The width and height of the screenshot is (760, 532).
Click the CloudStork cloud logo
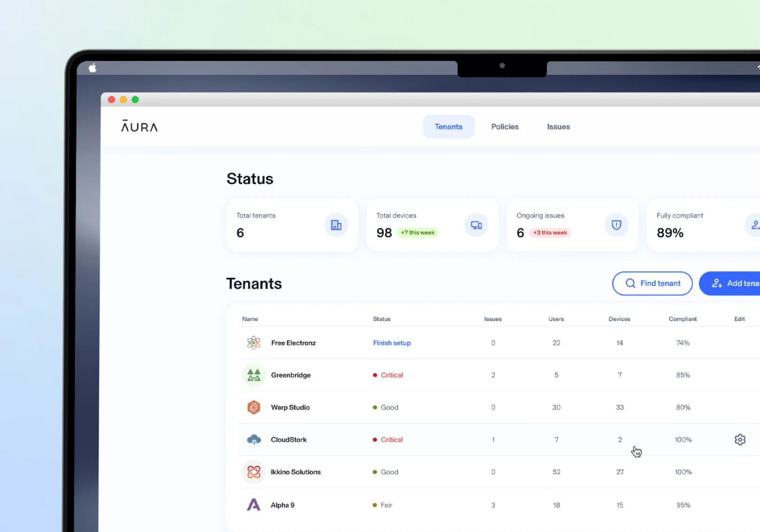point(254,440)
